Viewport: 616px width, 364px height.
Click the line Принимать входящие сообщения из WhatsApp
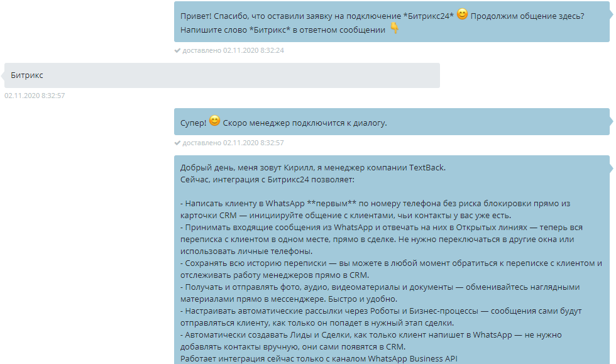[x=382, y=228]
